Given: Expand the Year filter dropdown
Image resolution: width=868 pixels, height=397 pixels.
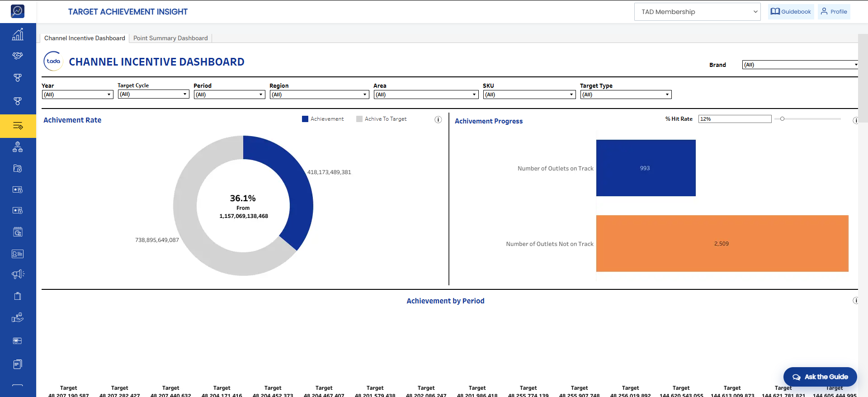Looking at the screenshot, I should (x=77, y=95).
